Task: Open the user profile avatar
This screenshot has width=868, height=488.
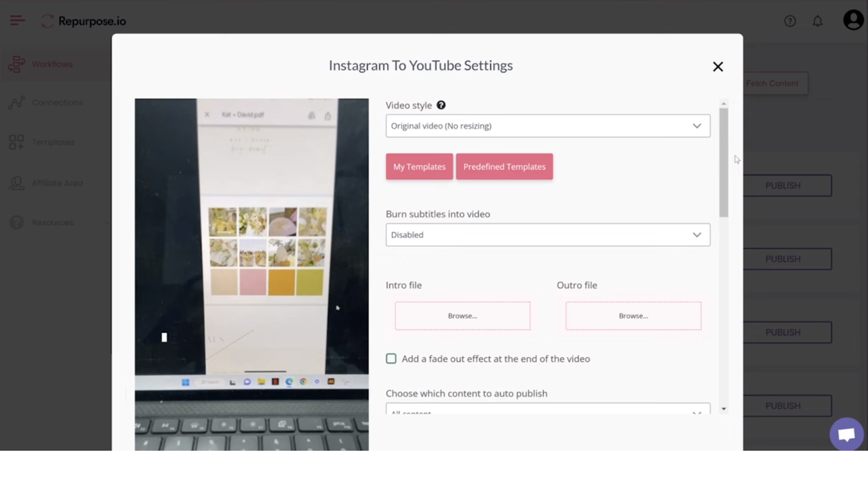Action: pyautogui.click(x=853, y=20)
